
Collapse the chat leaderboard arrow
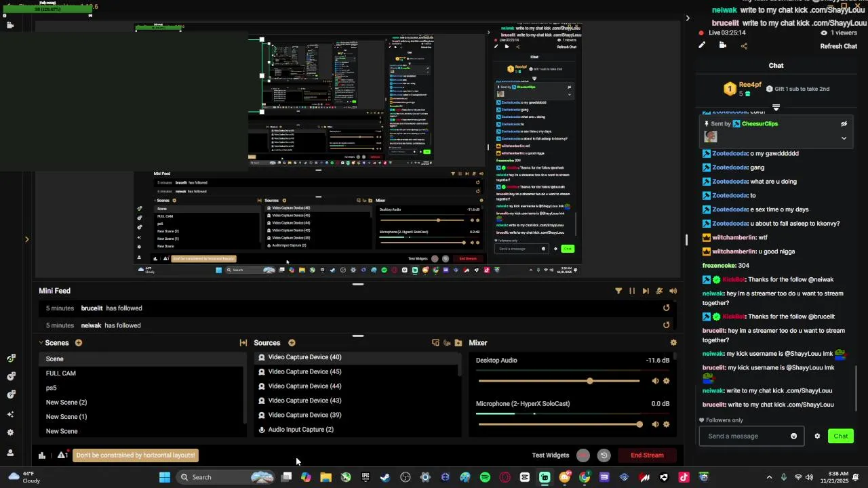coord(776,107)
